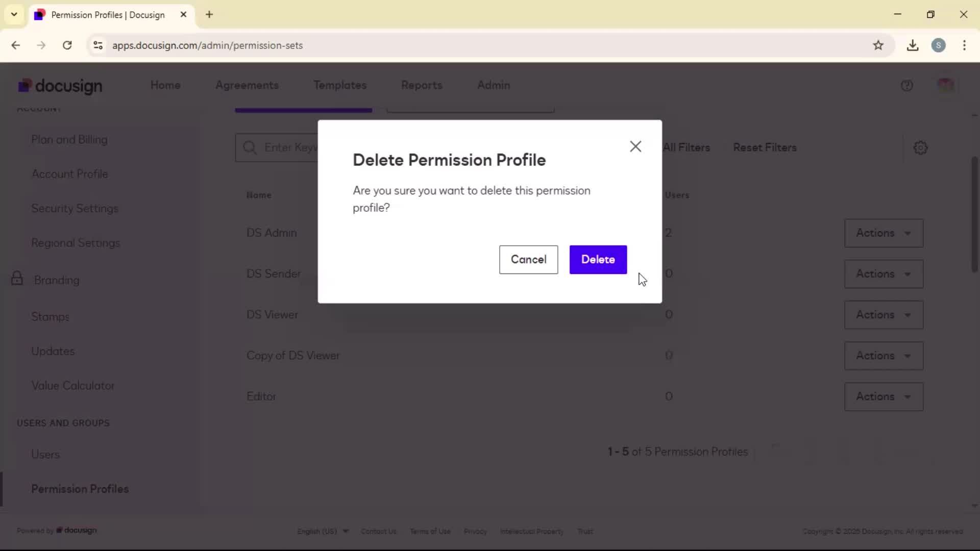The image size is (980, 551).
Task: Expand Actions dropdown for DS Viewer
Action: click(884, 315)
